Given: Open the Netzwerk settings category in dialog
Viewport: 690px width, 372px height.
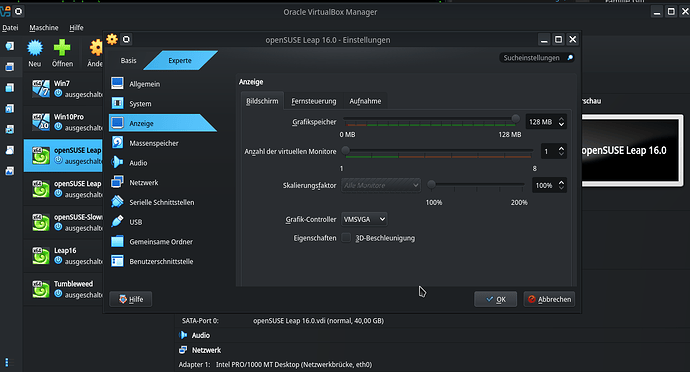Looking at the screenshot, I should pos(163,182).
